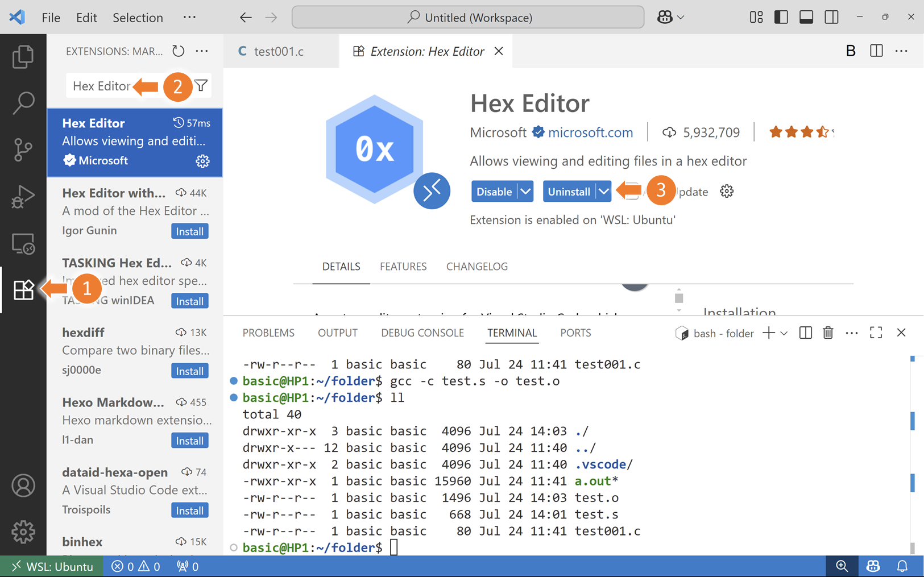Filter extensions with the funnel icon
Image resolution: width=924 pixels, height=577 pixels.
201,86
